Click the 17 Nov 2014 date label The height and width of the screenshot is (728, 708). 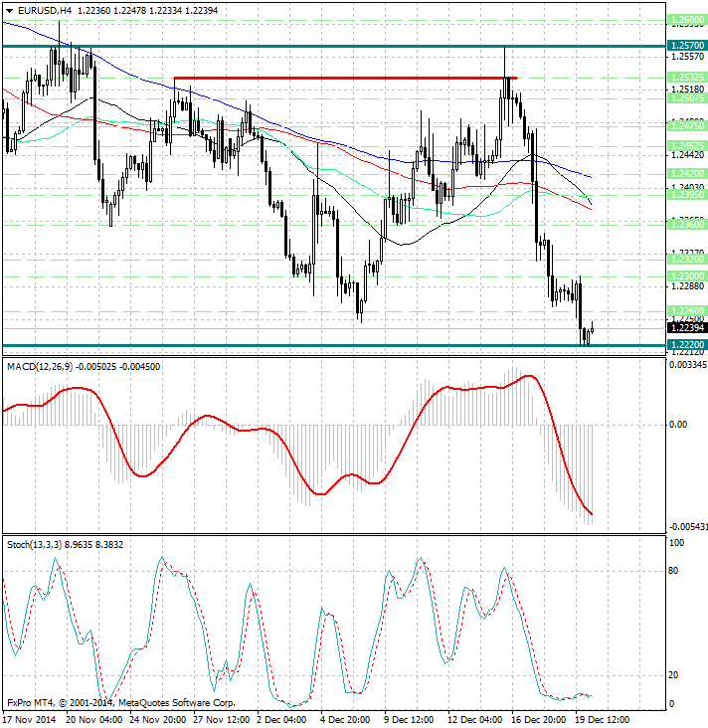[29, 718]
